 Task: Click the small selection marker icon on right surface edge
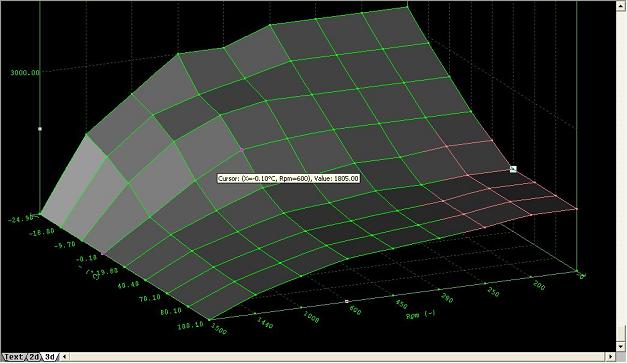tap(513, 169)
